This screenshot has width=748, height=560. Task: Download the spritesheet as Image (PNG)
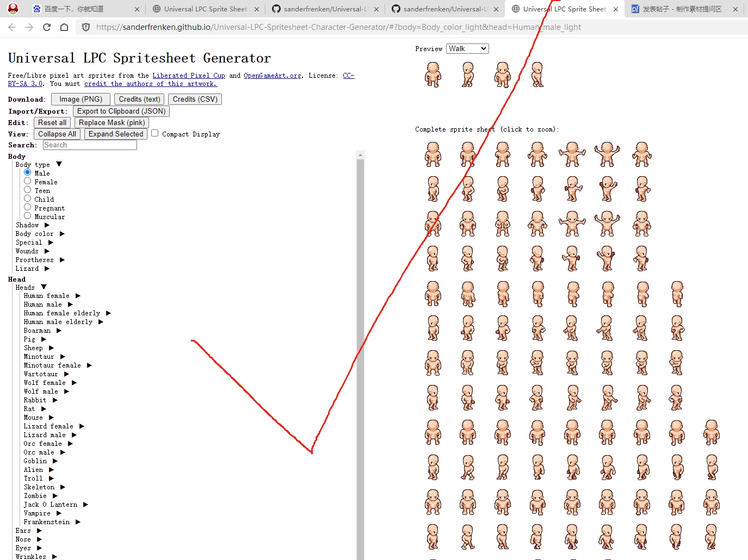tap(81, 99)
